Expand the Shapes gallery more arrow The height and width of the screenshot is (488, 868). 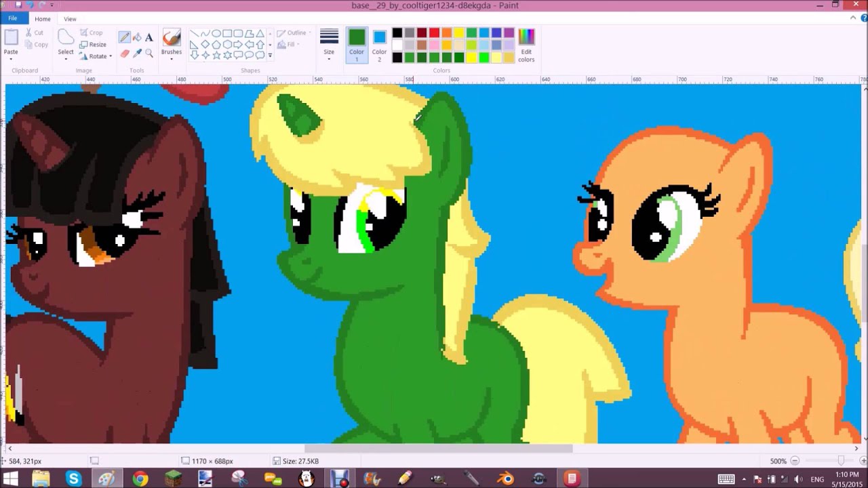270,56
